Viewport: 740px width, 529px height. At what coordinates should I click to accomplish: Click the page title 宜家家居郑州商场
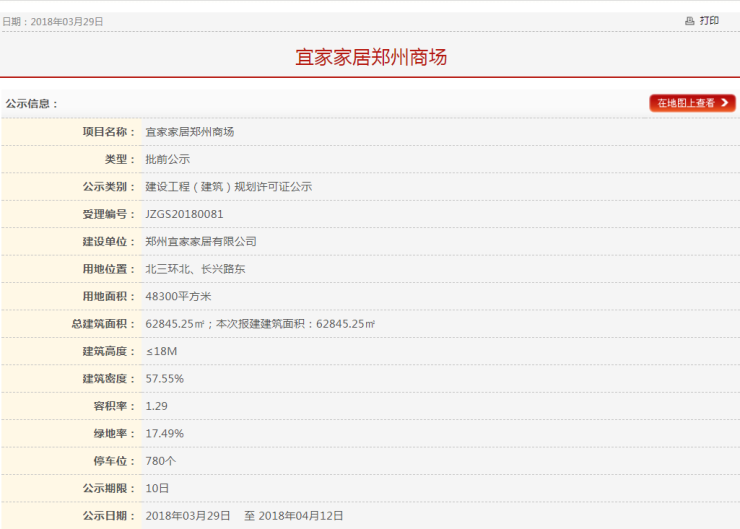coord(371,57)
